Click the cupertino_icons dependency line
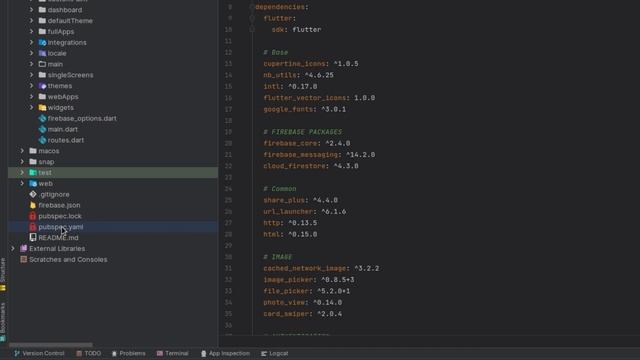The height and width of the screenshot is (360, 640). (x=311, y=64)
